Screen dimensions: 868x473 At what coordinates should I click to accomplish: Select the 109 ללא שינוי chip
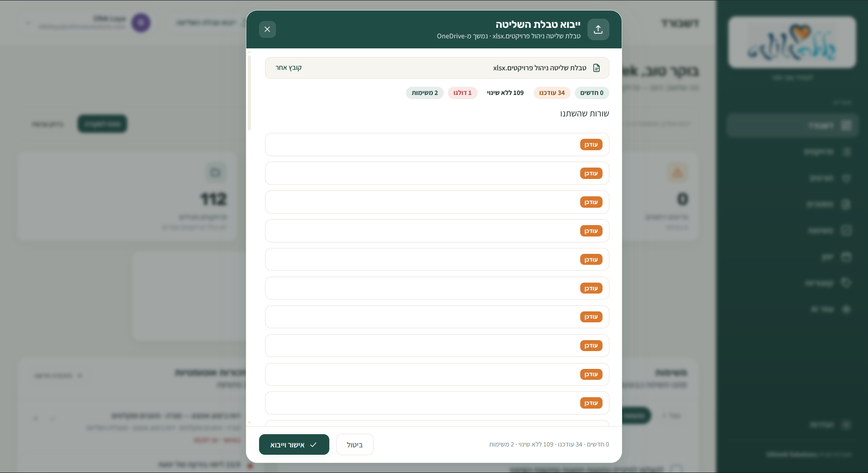click(x=505, y=93)
